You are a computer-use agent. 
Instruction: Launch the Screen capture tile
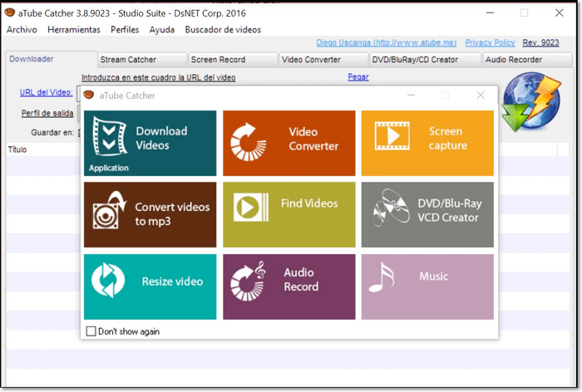[427, 143]
